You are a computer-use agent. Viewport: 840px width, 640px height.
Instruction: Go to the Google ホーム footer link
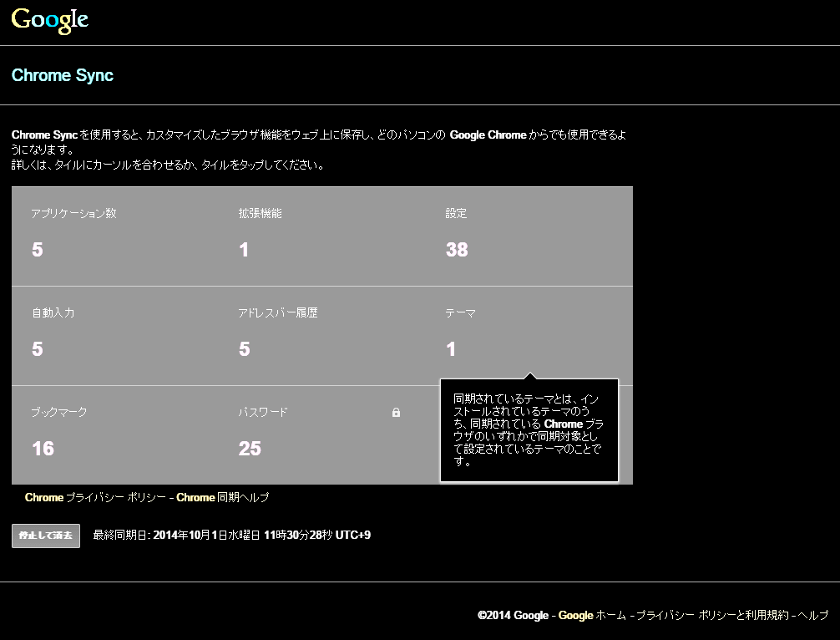pos(592,615)
